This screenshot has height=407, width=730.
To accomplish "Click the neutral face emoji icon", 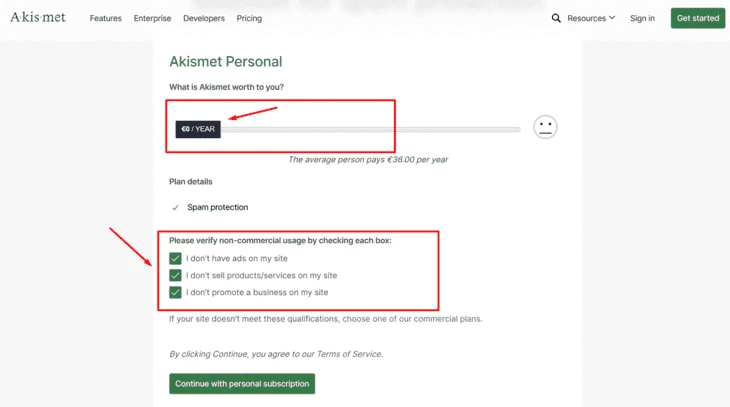I will 545,127.
